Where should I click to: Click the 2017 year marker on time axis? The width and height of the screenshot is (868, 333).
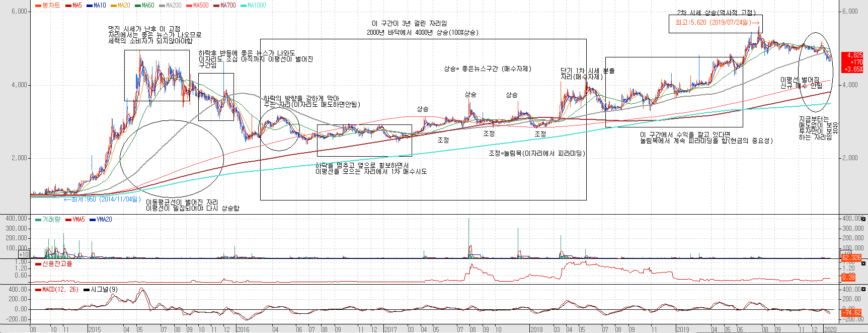click(x=390, y=329)
